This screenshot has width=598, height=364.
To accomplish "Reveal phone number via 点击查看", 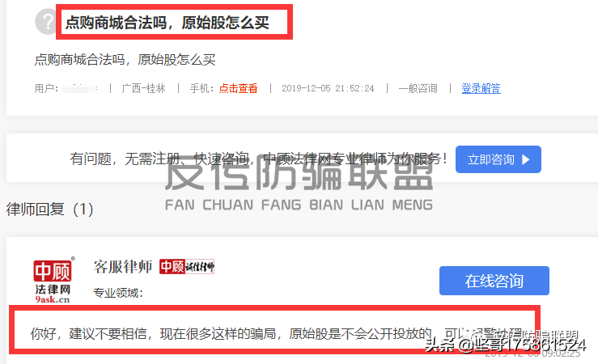I will click(238, 88).
